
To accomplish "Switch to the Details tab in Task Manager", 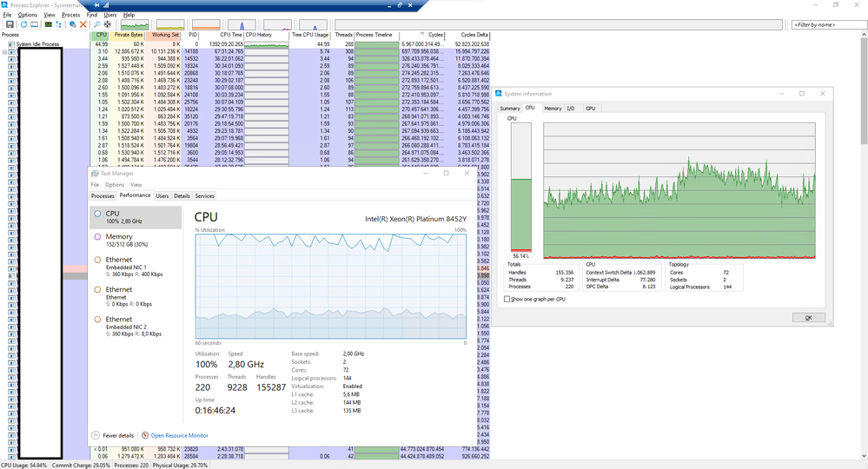I will [x=182, y=196].
